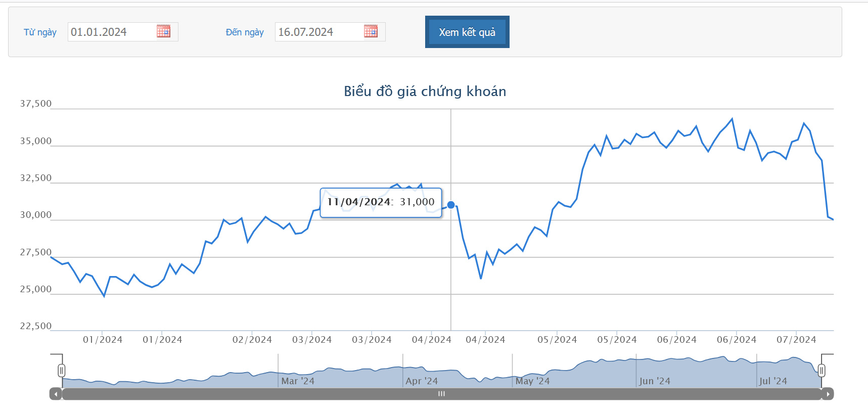Screen dimensions: 868x409
Task: Click the highlighted 11/04/2024 data point
Action: pos(451,205)
